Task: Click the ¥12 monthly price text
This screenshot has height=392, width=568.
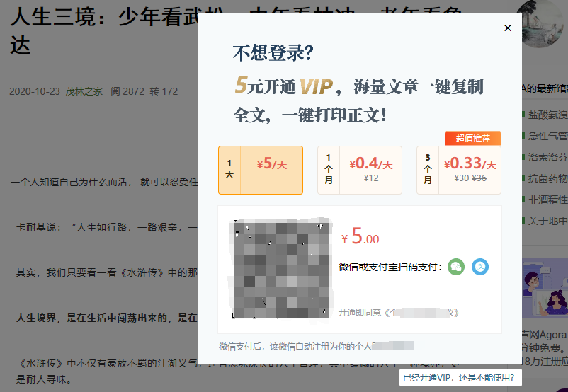Action: point(371,178)
